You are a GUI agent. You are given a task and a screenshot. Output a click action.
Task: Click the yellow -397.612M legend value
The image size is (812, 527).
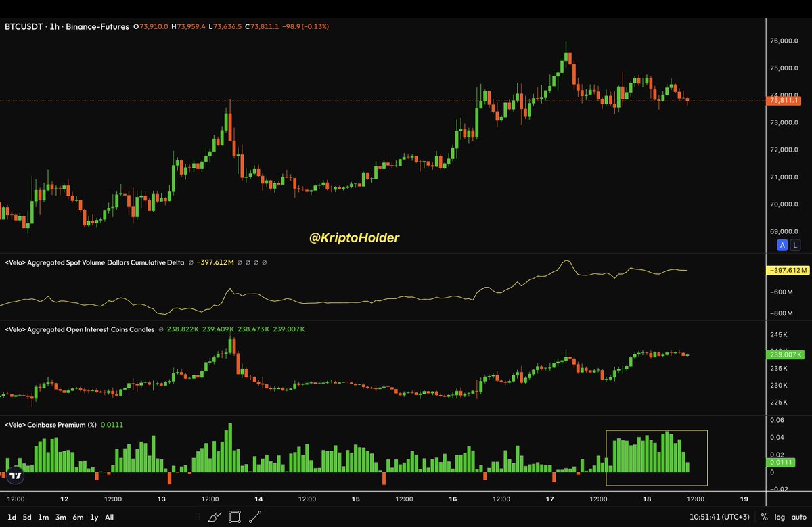coord(215,262)
